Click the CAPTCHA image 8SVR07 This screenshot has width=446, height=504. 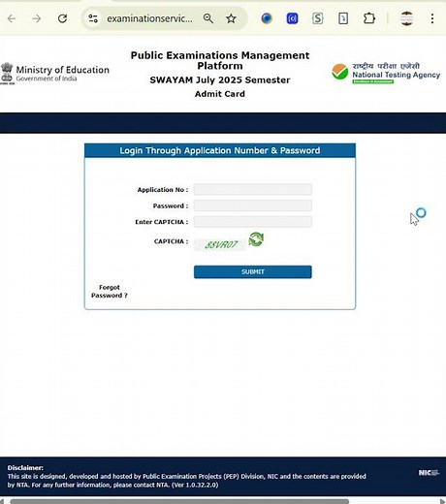220,245
